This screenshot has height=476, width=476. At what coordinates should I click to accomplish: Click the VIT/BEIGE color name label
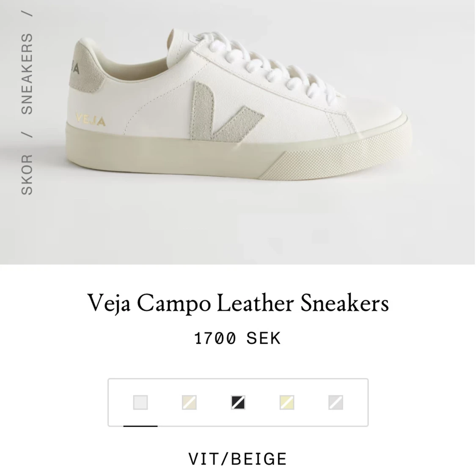238,459
